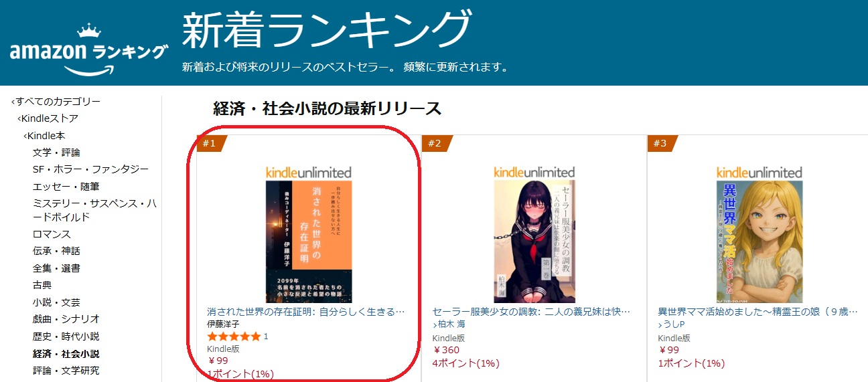Open the 消された世界の存在証明 title link
The height and width of the screenshot is (382, 868).
[306, 312]
